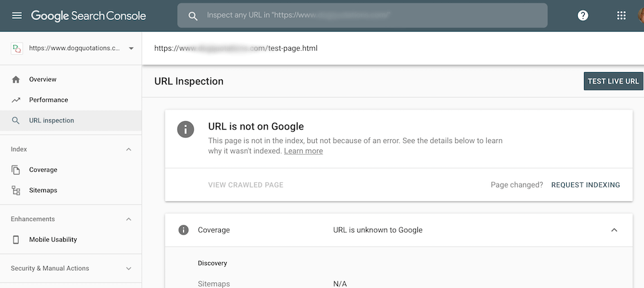The height and width of the screenshot is (288, 644).
Task: Click the 'Page changed?' text
Action: coord(516,185)
